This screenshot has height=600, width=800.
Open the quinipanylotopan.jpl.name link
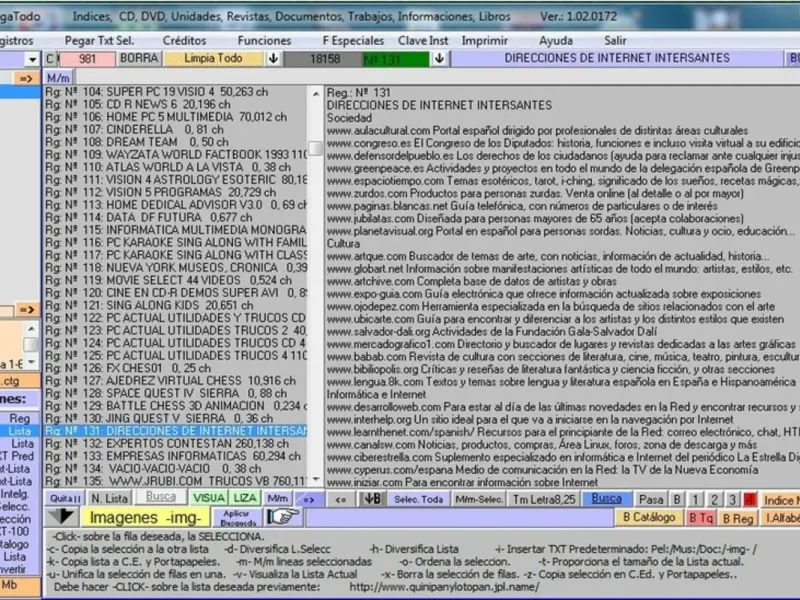click(x=444, y=587)
